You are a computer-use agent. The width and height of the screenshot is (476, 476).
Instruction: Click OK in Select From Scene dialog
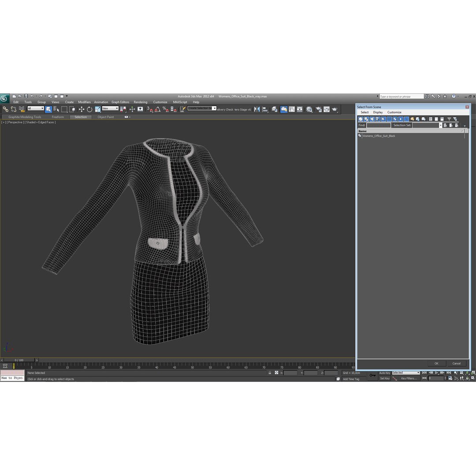436,363
